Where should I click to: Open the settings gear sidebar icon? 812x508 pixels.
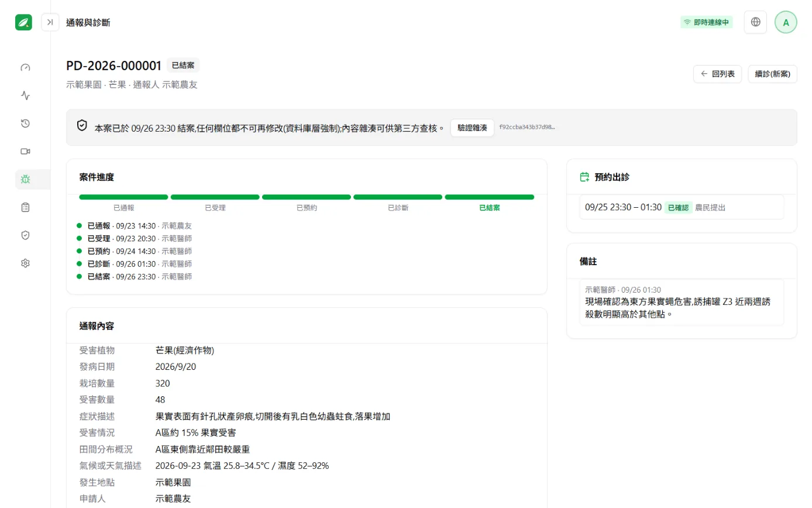25,263
